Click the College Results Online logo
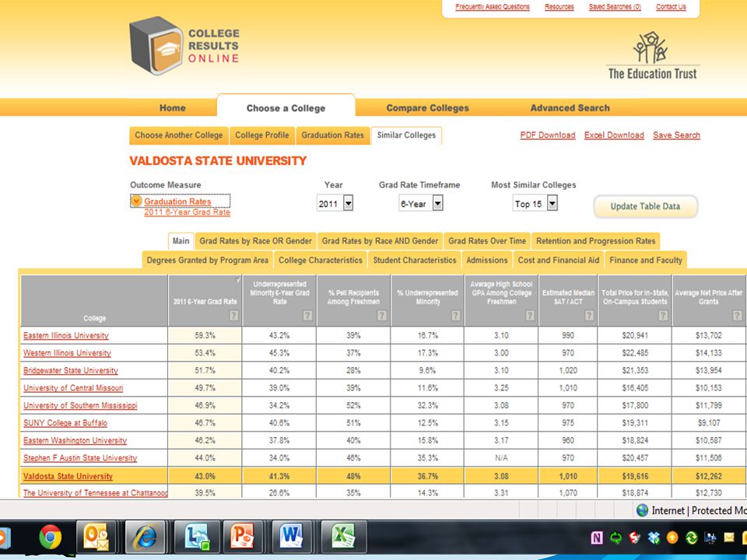This screenshot has width=747, height=560. (184, 46)
